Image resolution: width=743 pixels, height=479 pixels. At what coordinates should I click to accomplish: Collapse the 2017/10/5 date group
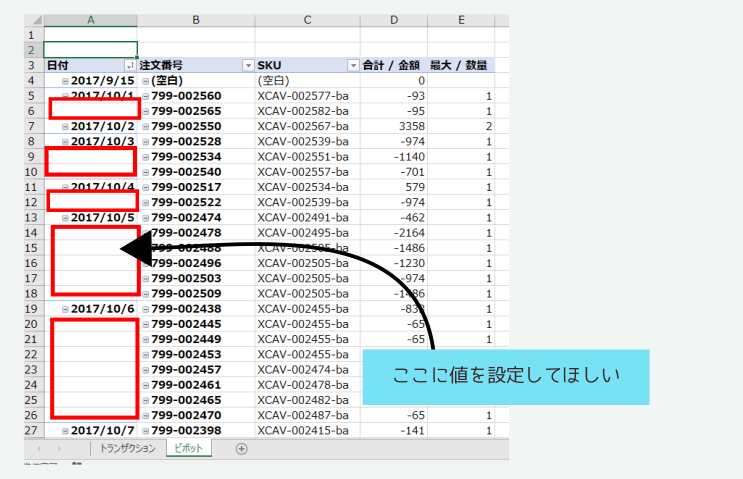[65, 218]
